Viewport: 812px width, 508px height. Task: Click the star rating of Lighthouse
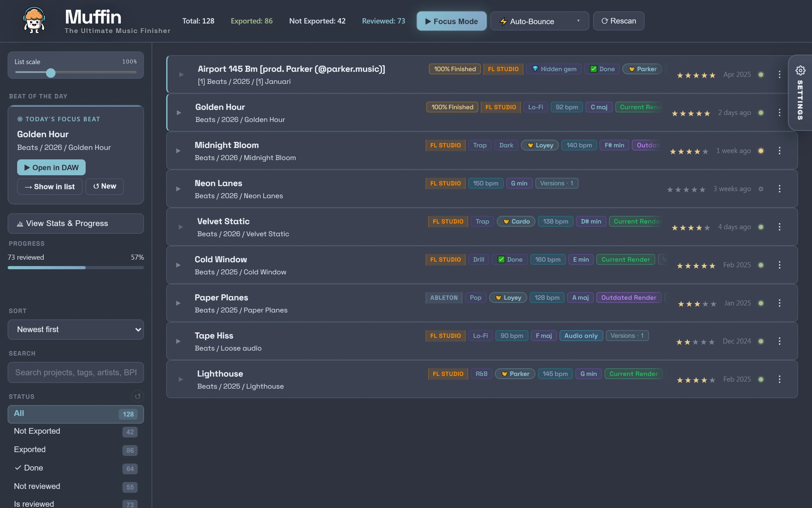tap(696, 380)
